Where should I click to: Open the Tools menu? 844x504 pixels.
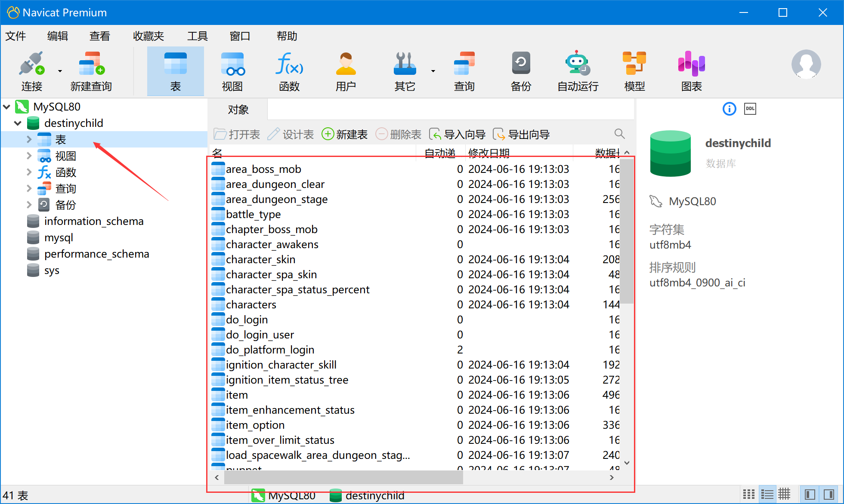(197, 36)
